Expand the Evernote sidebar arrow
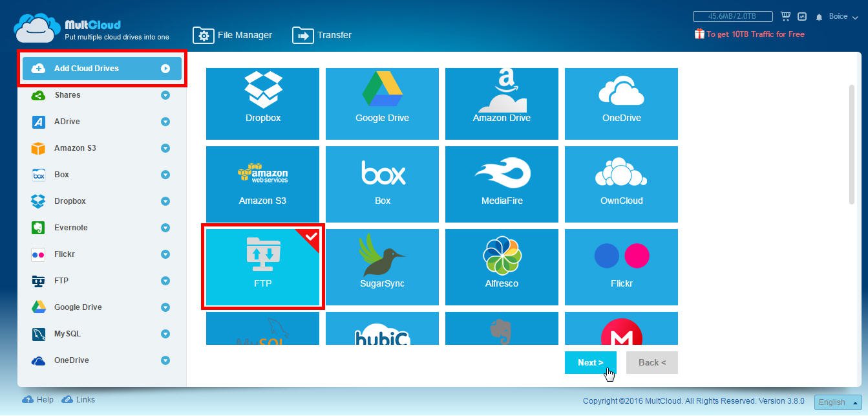The height and width of the screenshot is (416, 868). (165, 228)
